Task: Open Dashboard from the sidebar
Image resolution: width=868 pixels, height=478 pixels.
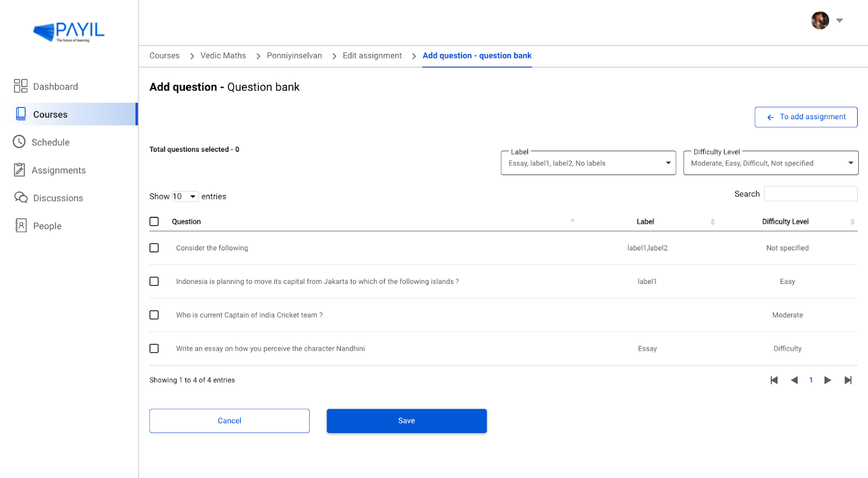Action: 55,86
